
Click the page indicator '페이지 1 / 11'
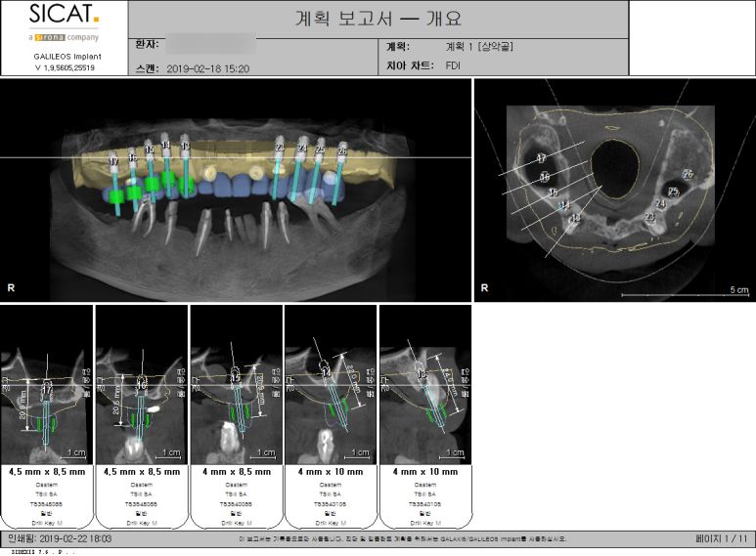coord(722,538)
